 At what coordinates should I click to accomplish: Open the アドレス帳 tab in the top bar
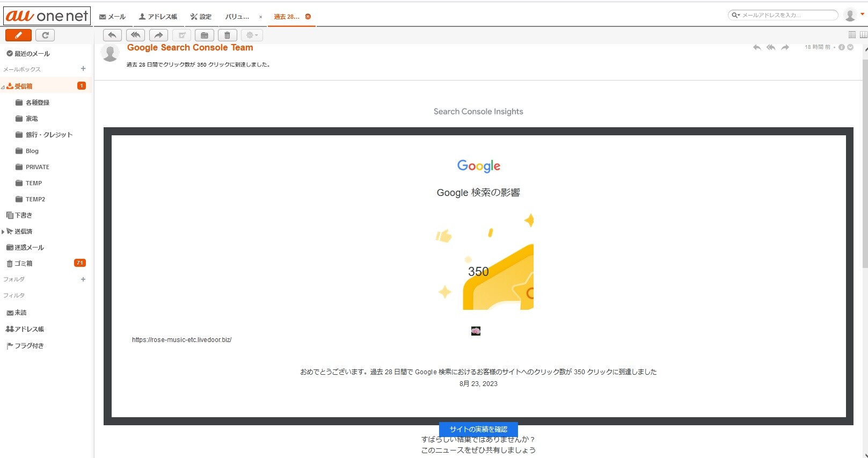158,17
